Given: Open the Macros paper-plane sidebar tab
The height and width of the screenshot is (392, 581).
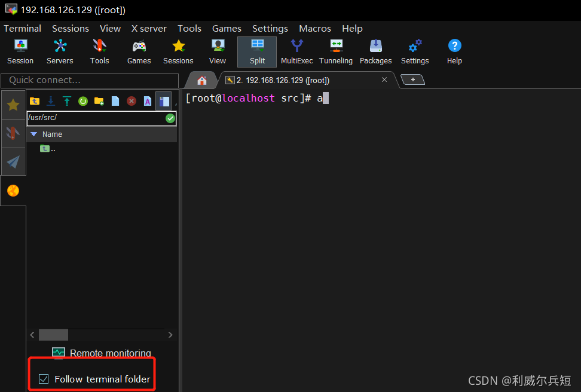Looking at the screenshot, I should pyautogui.click(x=13, y=162).
